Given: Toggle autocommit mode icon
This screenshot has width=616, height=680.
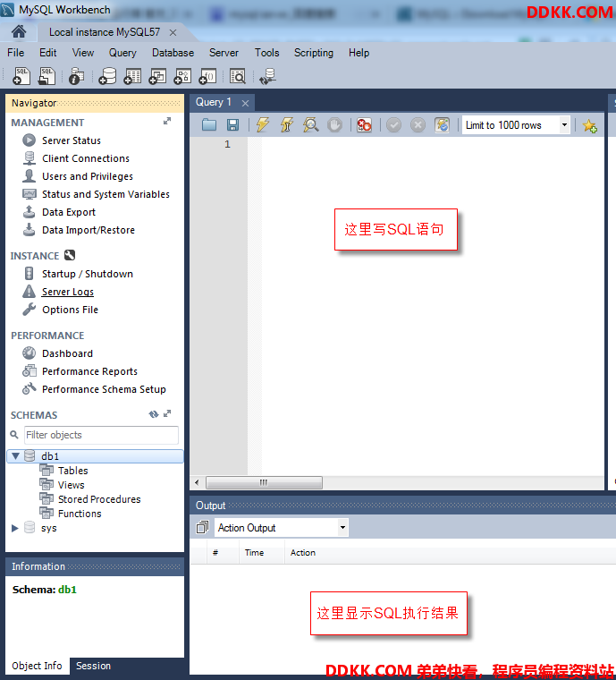Looking at the screenshot, I should click(442, 125).
